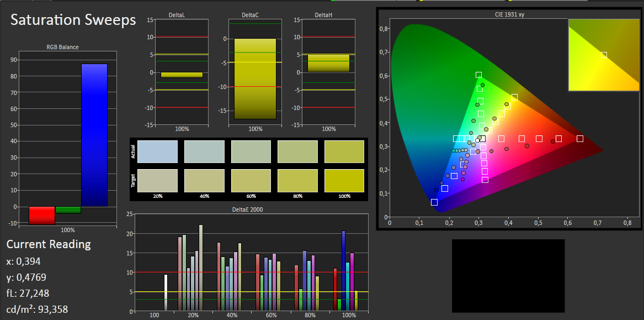Click the 100% yellow target square in CIE chart
Image resolution: width=644 pixels, height=320 pixels.
tap(515, 97)
